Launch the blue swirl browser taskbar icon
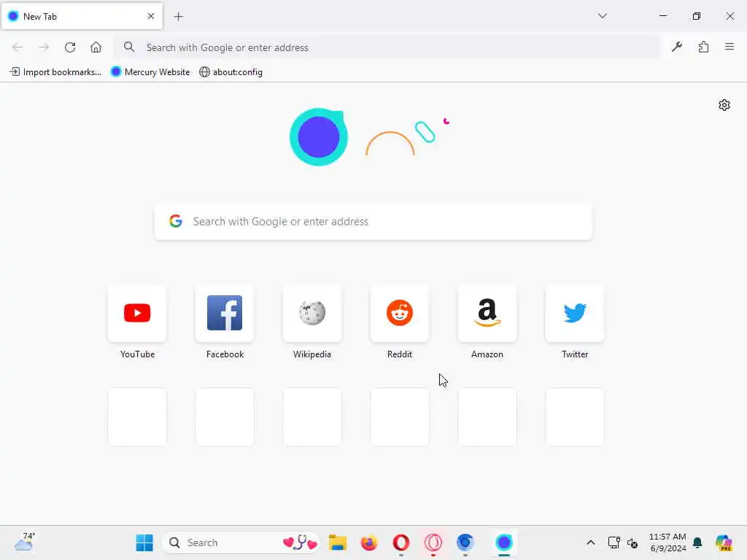 coord(465,542)
